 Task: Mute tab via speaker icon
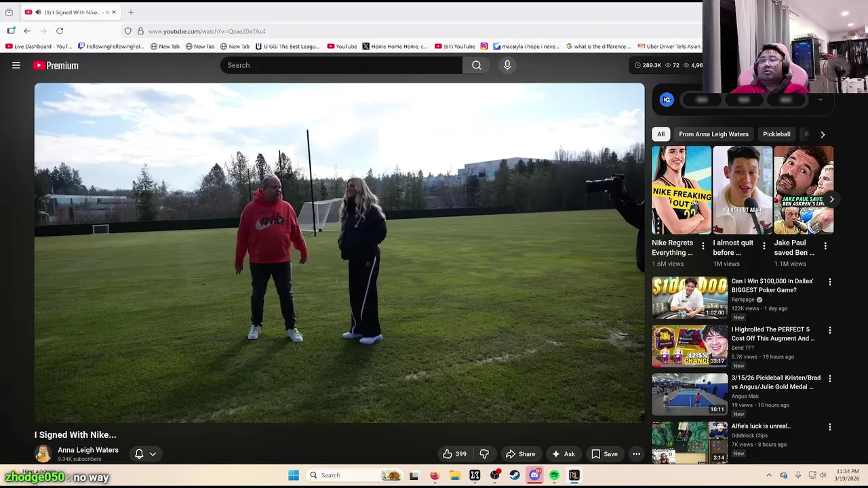coord(38,12)
